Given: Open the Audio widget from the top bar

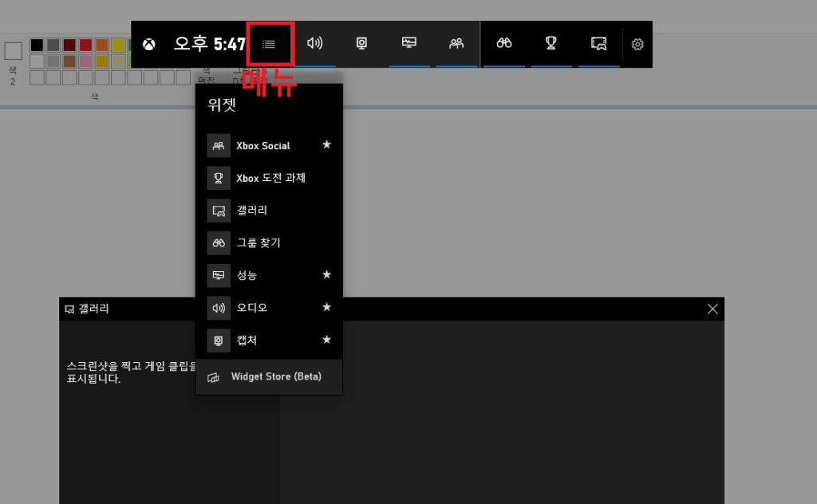Looking at the screenshot, I should (x=314, y=43).
